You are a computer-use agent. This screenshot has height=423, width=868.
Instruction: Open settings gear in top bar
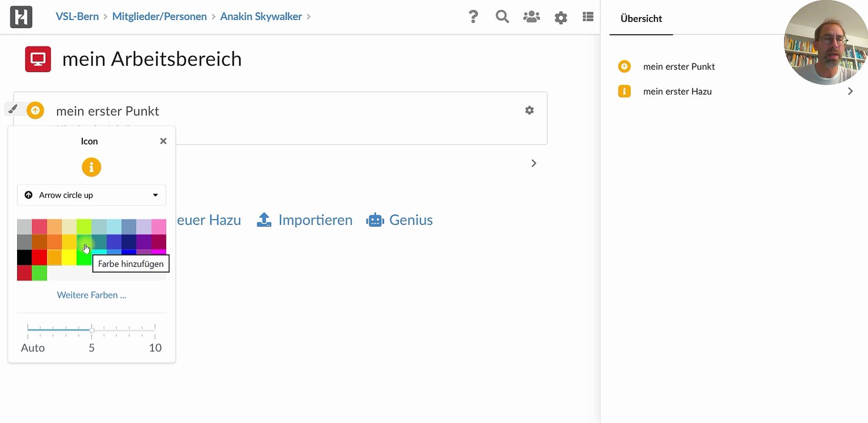(561, 18)
